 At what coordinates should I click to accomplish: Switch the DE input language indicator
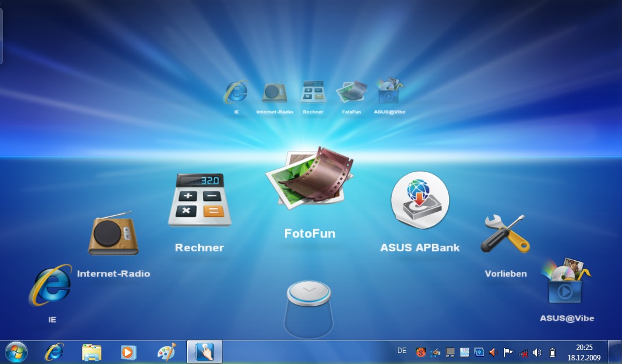[x=402, y=351]
